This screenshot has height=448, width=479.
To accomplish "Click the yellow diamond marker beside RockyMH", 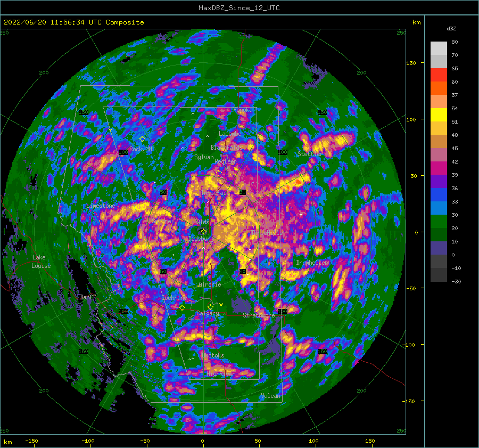I will (x=142, y=139).
